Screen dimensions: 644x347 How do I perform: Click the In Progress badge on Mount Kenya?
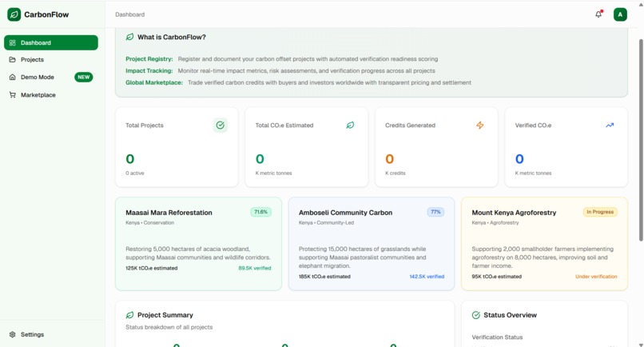pyautogui.click(x=600, y=212)
